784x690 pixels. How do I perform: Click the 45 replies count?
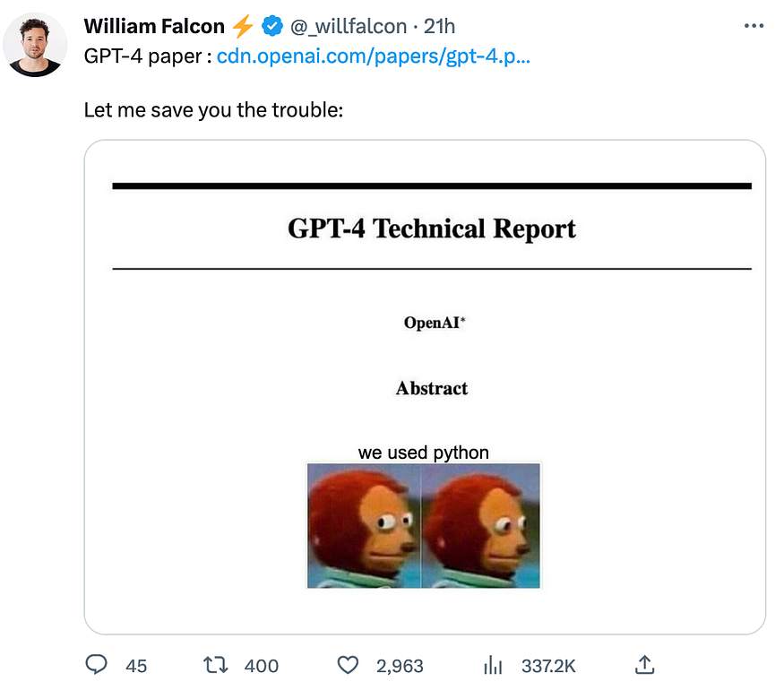[136, 666]
